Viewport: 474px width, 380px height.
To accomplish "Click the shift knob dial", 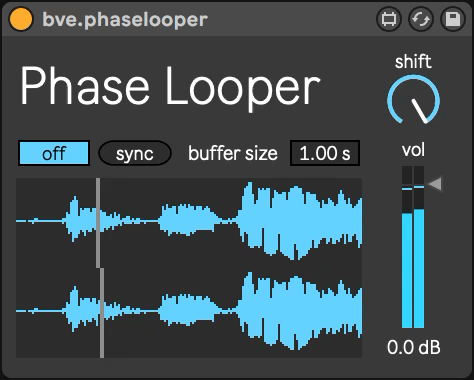I will point(413,99).
